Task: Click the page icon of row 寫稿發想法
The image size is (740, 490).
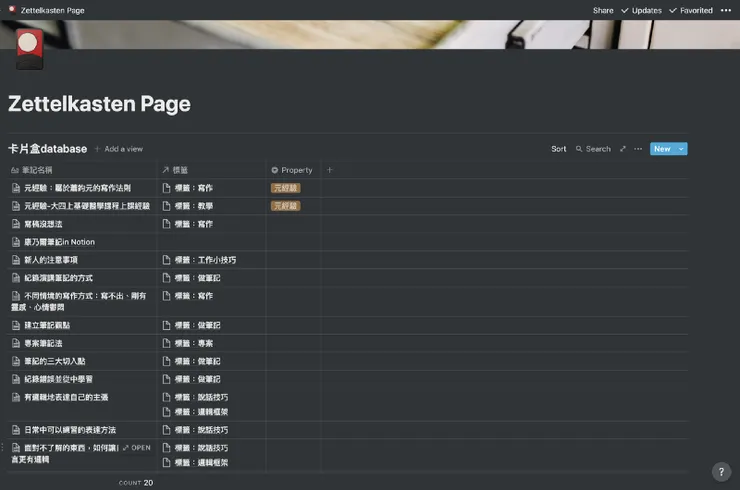Action: 16,224
